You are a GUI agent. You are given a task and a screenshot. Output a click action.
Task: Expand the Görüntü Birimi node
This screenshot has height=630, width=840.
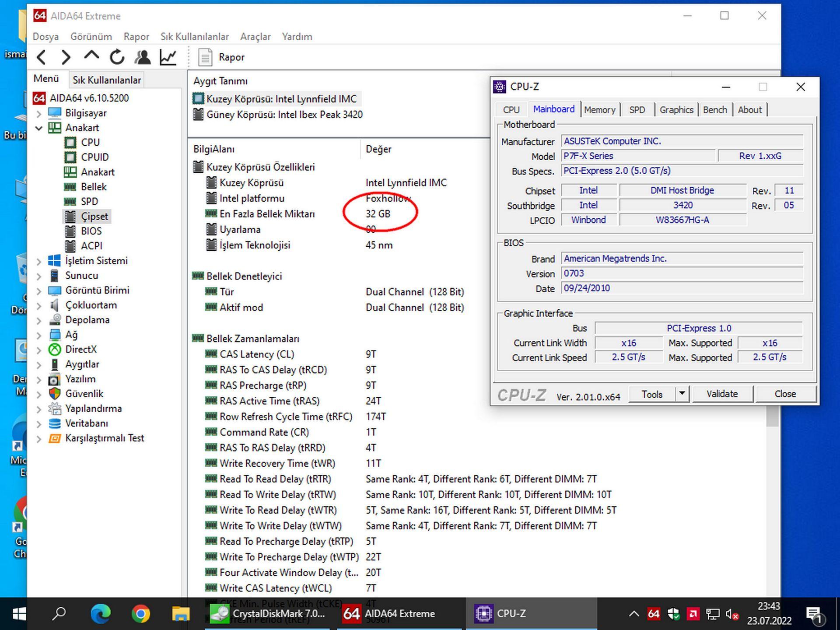tap(39, 291)
